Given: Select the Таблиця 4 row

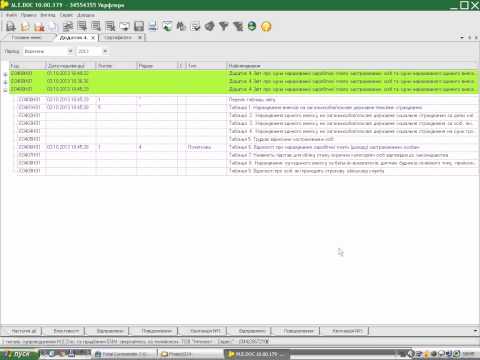Looking at the screenshot, I should tap(247, 131).
